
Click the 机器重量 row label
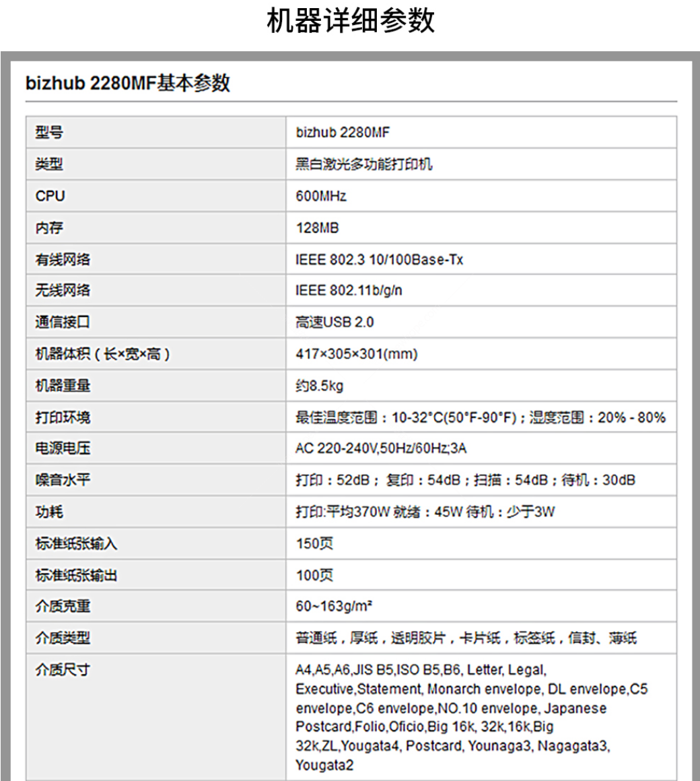(63, 386)
